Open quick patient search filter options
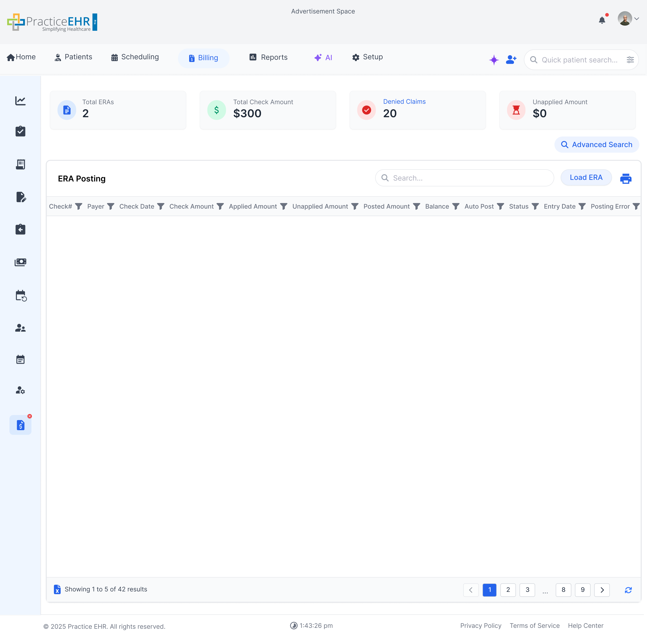The width and height of the screenshot is (647, 644). point(630,60)
